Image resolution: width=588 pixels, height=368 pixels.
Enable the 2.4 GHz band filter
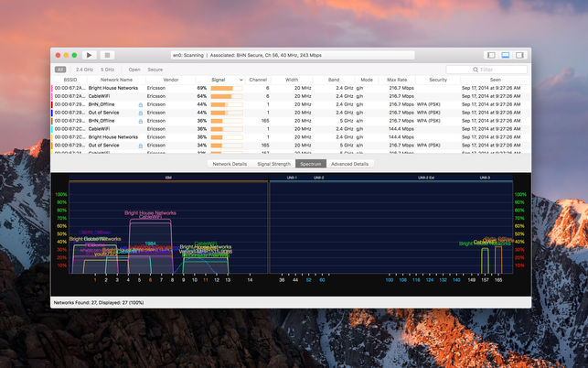(84, 70)
